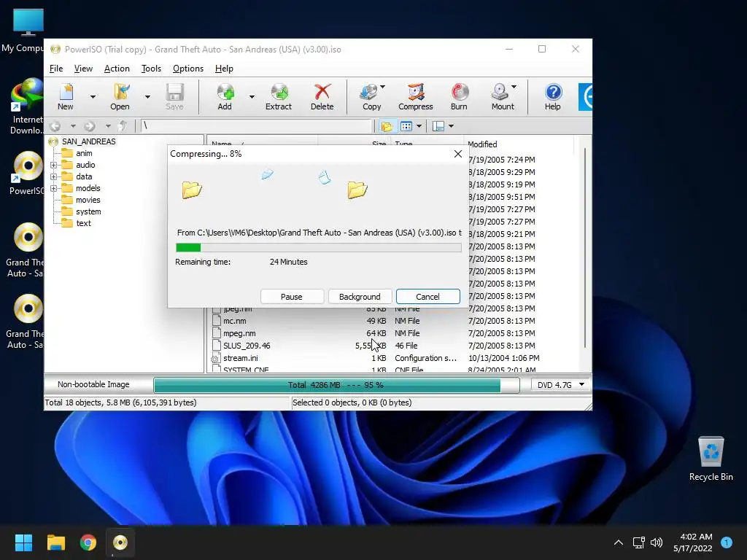
Task: Click the Compress toolbar icon
Action: point(415,97)
